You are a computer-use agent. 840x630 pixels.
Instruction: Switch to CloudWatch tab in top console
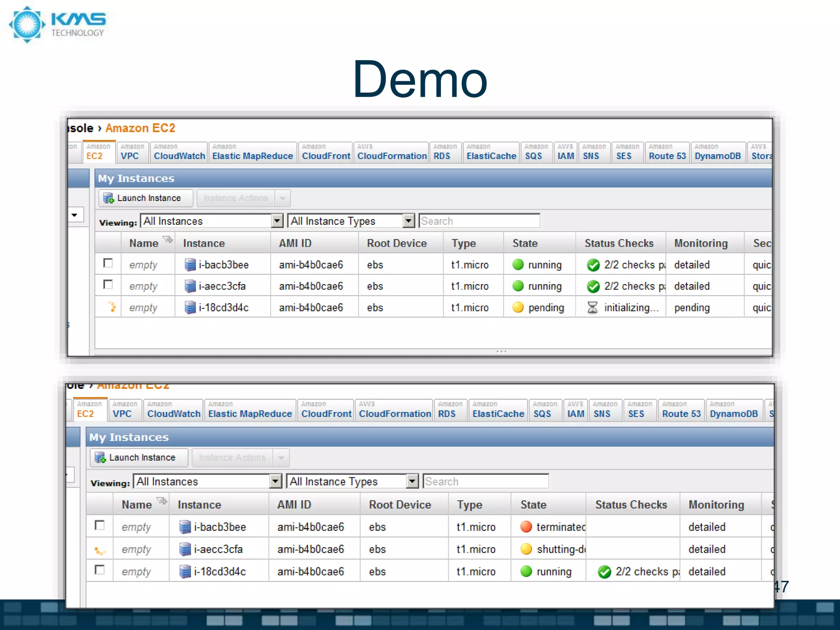(179, 152)
